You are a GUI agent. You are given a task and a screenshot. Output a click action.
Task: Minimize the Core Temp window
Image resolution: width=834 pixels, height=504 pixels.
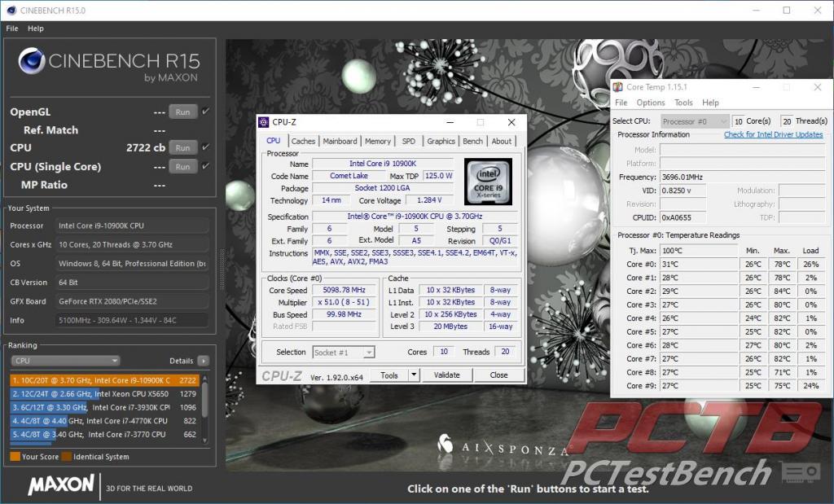pyautogui.click(x=756, y=87)
